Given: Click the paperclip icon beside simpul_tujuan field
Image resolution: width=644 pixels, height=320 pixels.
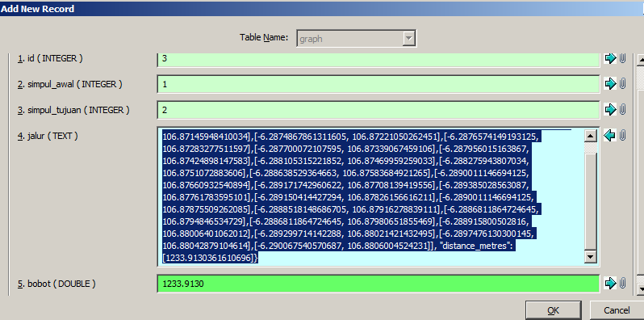Looking at the screenshot, I should click(623, 109).
